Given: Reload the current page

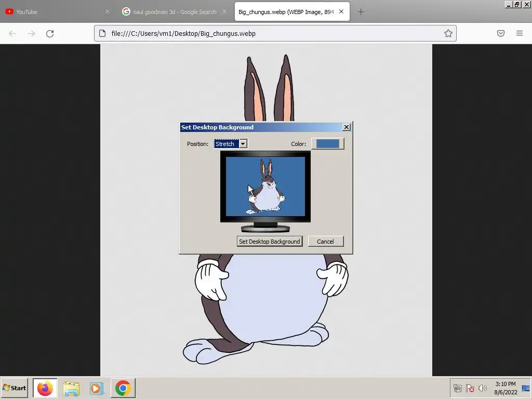Looking at the screenshot, I should [50, 34].
